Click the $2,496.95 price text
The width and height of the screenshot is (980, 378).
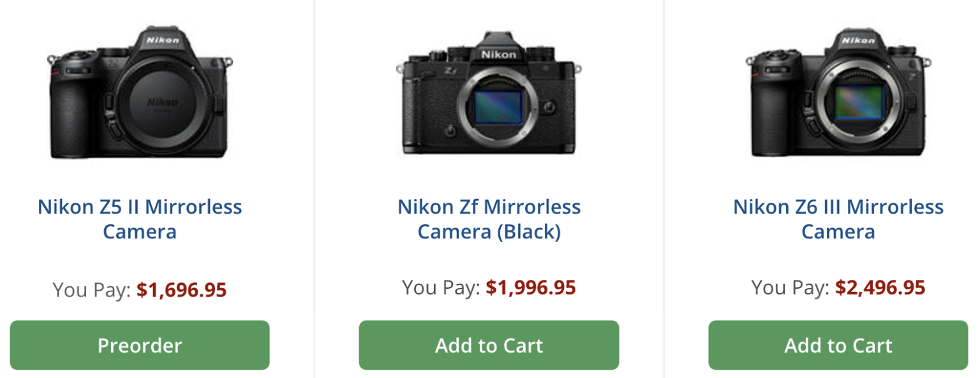tap(880, 287)
